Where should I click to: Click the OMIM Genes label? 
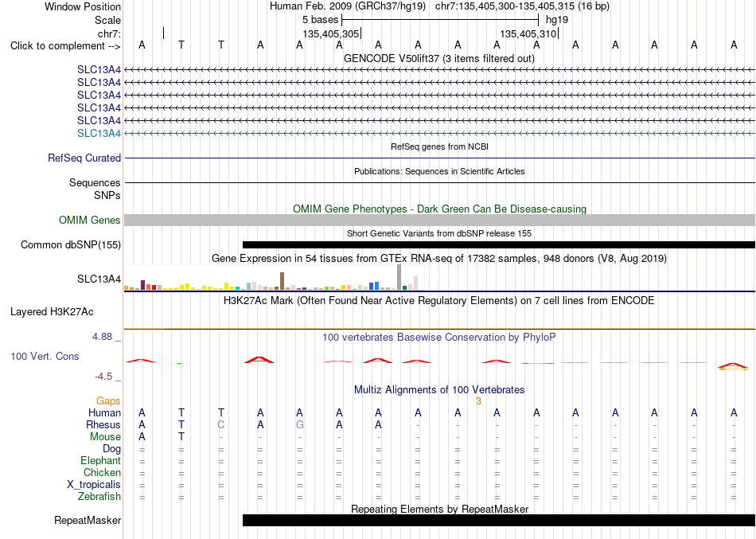pos(90,220)
